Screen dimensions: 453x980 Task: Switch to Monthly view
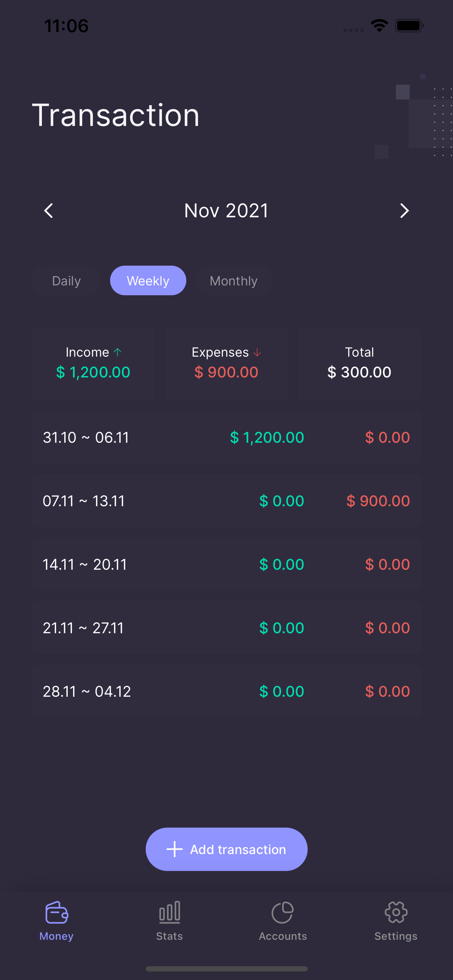[234, 281]
